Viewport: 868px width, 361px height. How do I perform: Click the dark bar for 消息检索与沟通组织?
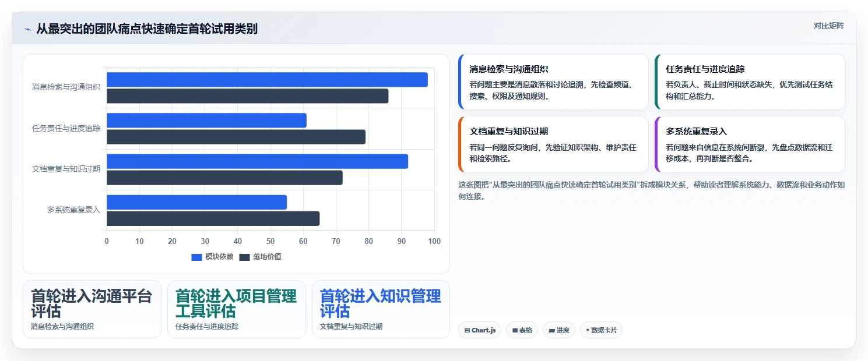tap(247, 96)
